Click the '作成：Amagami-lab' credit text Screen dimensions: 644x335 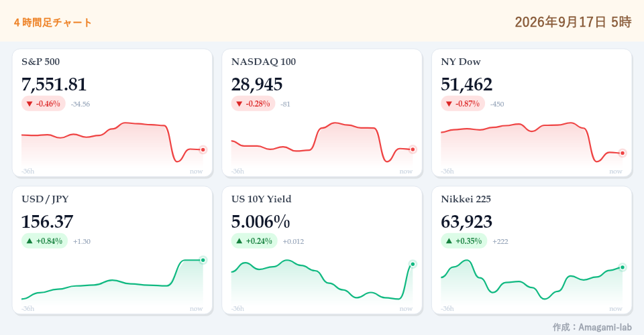[x=592, y=327]
